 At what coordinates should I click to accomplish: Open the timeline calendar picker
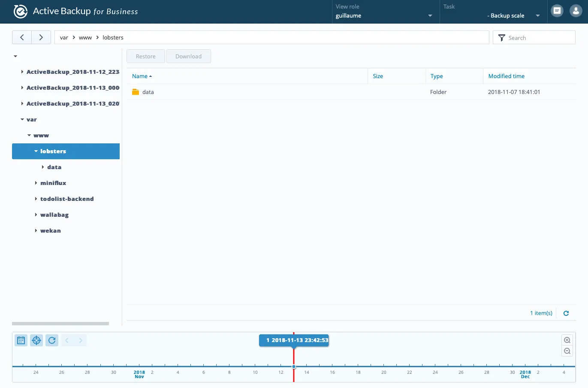point(21,340)
